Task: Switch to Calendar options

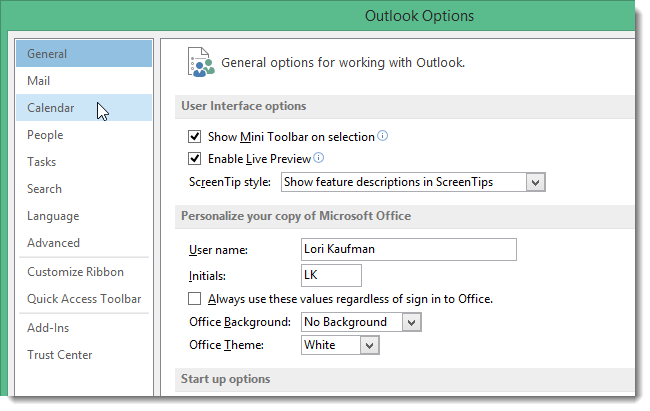Action: [x=84, y=107]
